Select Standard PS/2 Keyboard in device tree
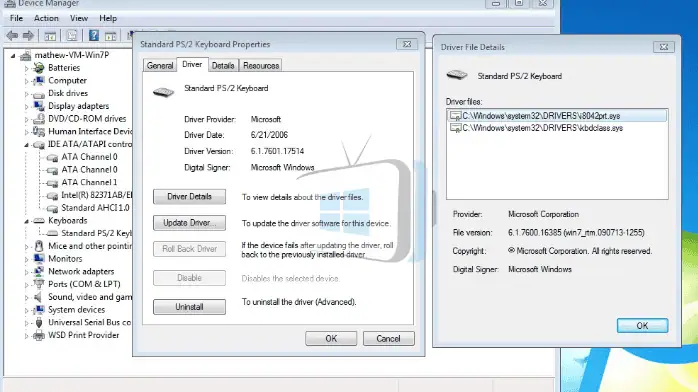Screen dimensions: 698x392 pyautogui.click(x=97, y=233)
